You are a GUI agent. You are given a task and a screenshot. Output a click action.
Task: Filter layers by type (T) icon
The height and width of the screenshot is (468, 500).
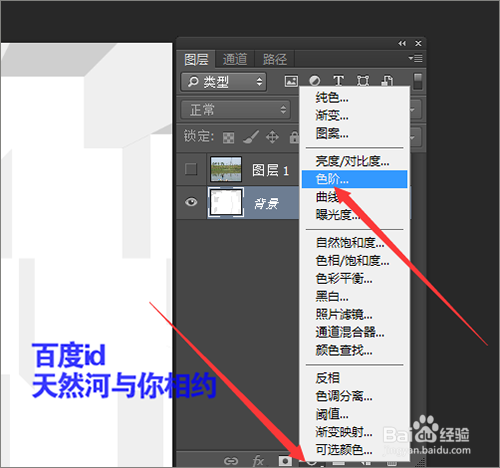[338, 81]
